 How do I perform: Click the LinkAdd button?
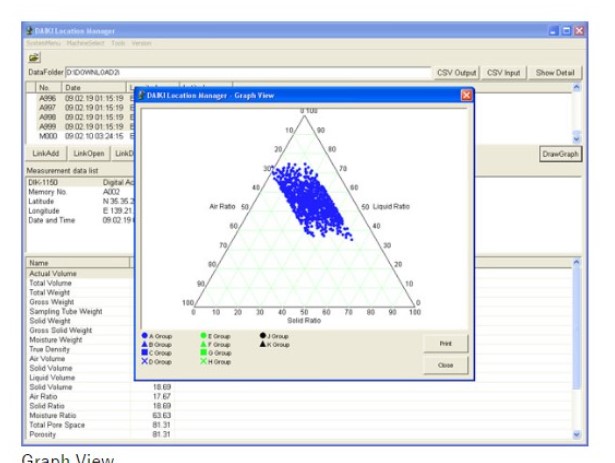click(45, 153)
